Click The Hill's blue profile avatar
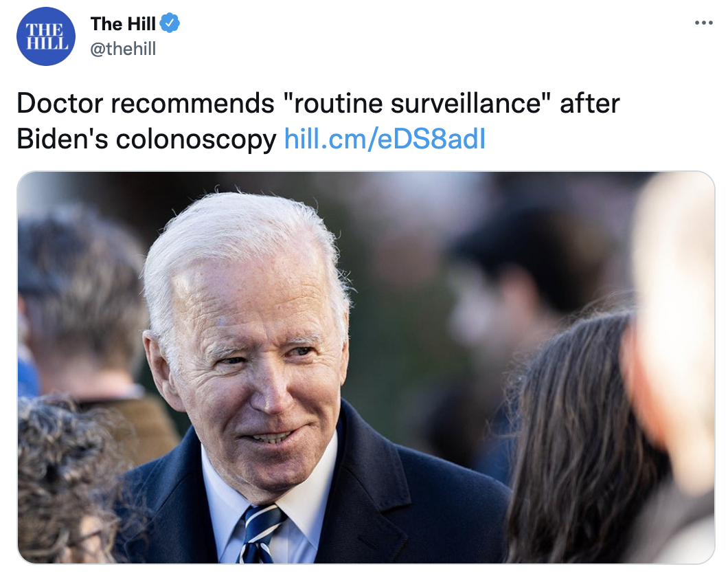The height and width of the screenshot is (580, 728). [45, 36]
